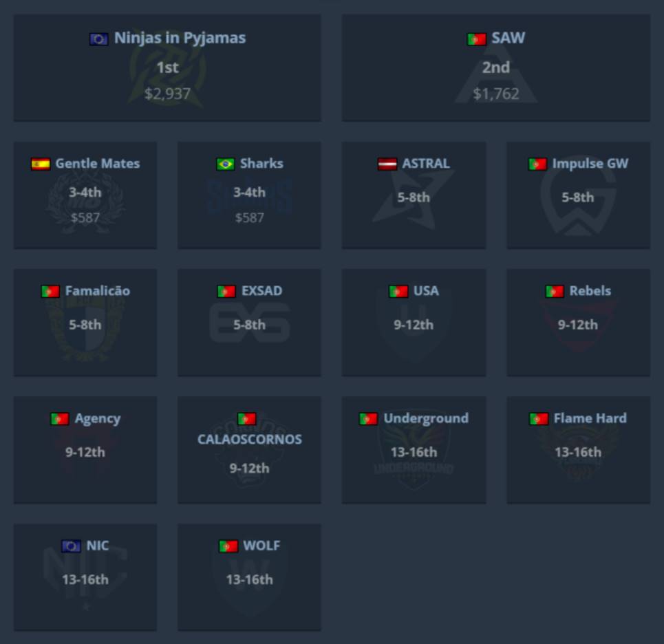Screen dimensions: 664x644
Task: Click the $587 prize under Gentle Mates
Action: coord(85,218)
